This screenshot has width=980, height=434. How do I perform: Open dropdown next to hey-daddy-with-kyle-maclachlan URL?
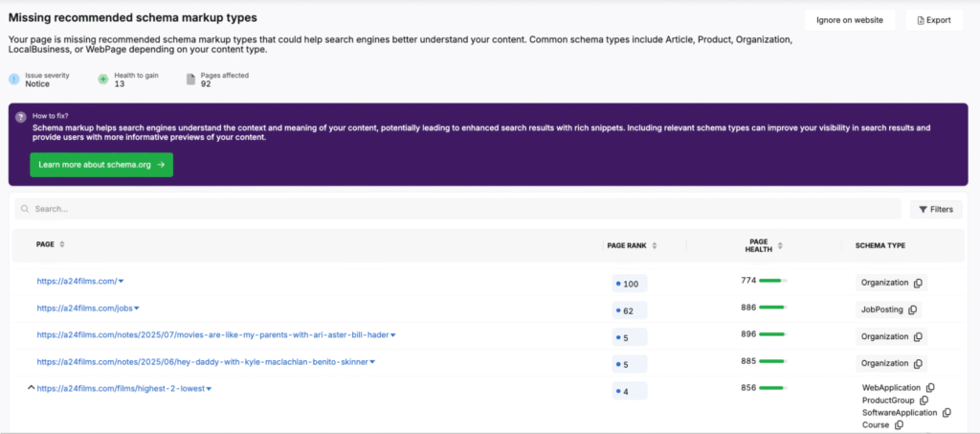tap(372, 362)
